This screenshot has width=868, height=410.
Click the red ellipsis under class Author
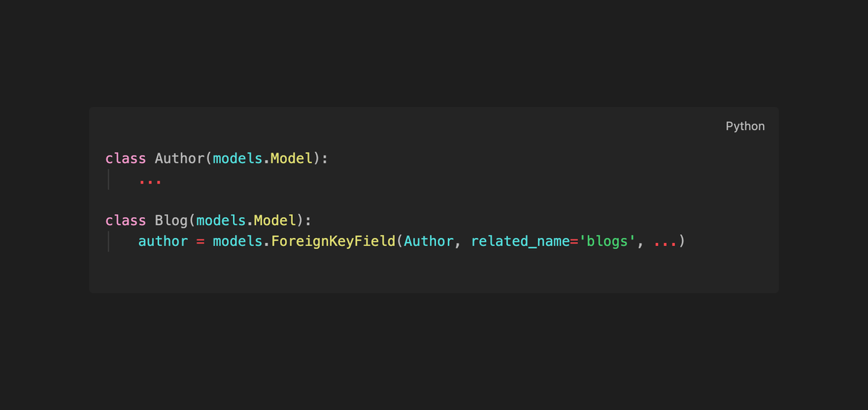point(150,181)
